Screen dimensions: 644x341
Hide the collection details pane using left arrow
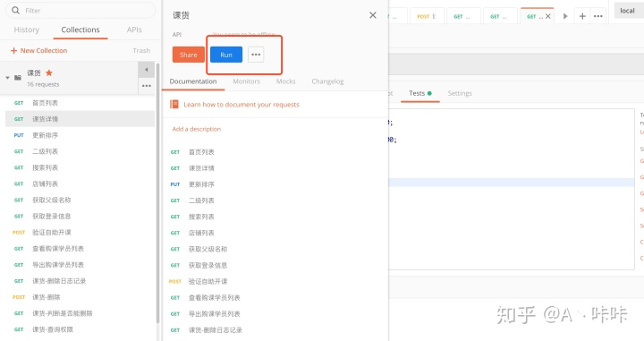click(x=146, y=70)
